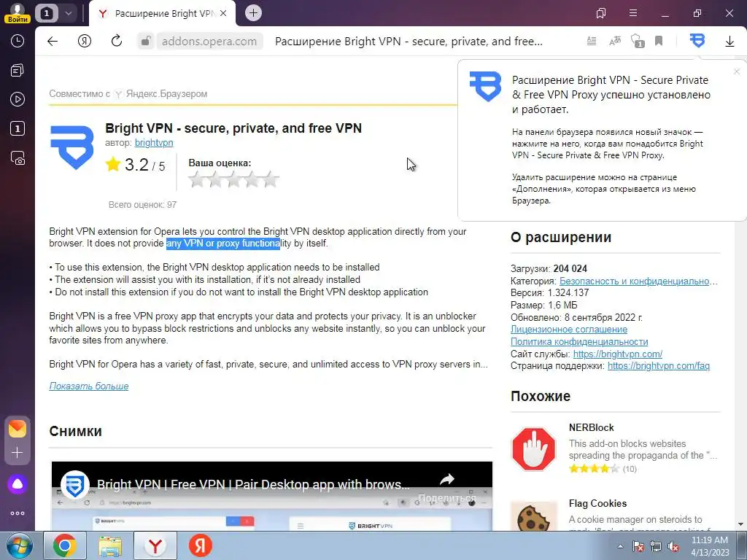Open the tabs/collections icon in sidebar

18,71
